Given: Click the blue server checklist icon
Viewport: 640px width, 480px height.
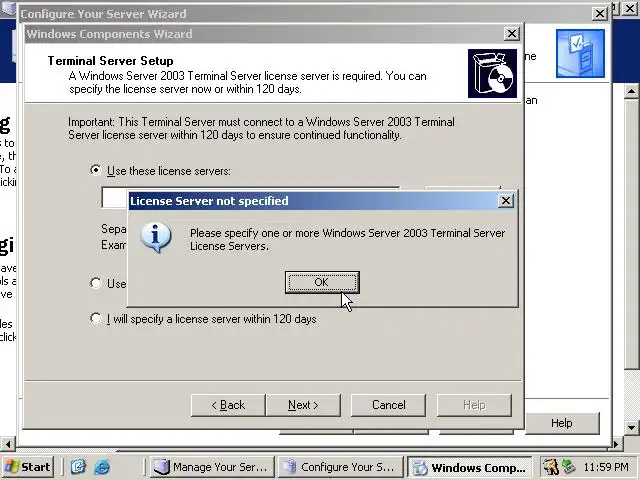Looking at the screenshot, I should [580, 53].
